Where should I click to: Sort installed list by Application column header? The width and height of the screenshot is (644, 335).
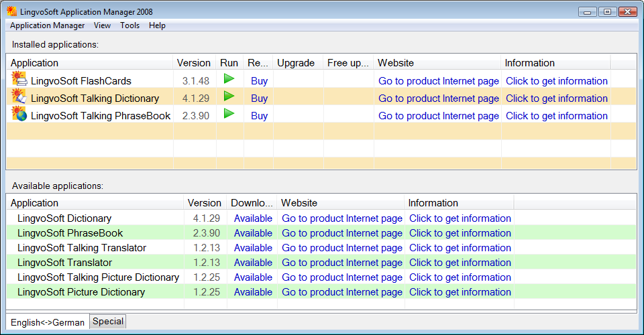[89, 63]
